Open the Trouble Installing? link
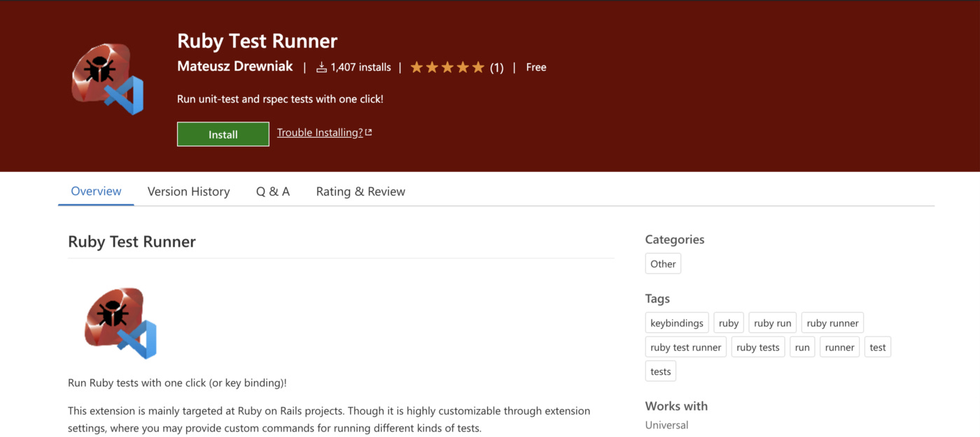Screen dimensions: 980x437 (x=320, y=133)
